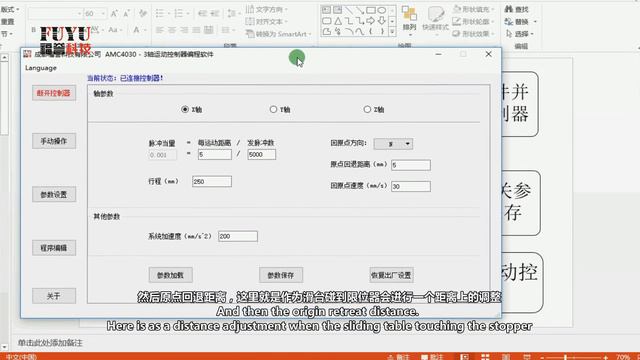This screenshot has height=360, width=640.
Task: Select the rectangle shape in the shapes gallery
Action: point(371,10)
